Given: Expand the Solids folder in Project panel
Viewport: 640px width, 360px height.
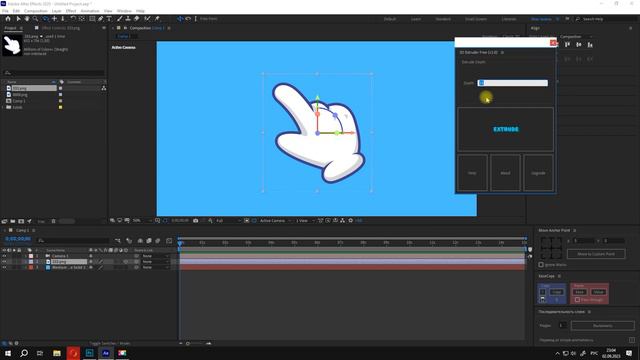Looking at the screenshot, I should pyautogui.click(x=3, y=107).
